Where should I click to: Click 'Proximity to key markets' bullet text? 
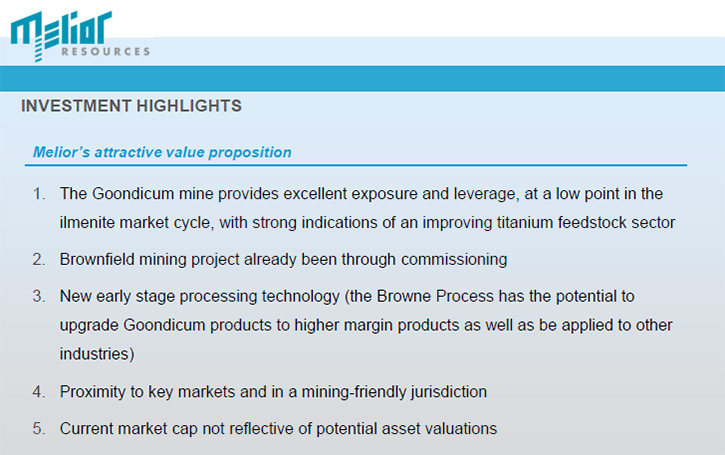tap(273, 392)
